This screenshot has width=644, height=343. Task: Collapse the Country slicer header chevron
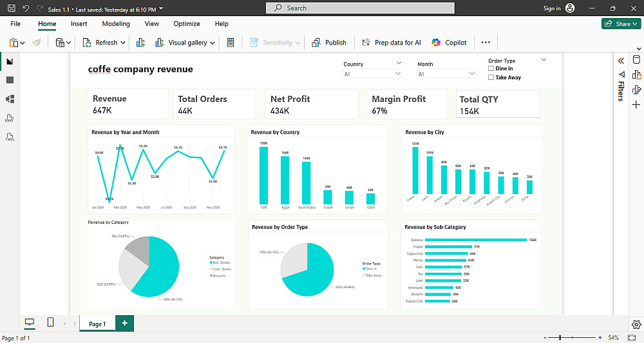tap(399, 63)
